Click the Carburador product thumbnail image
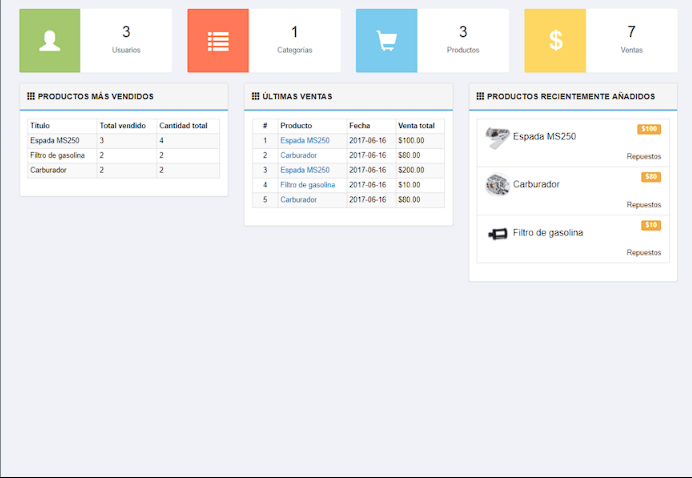The image size is (692, 478). tap(497, 185)
